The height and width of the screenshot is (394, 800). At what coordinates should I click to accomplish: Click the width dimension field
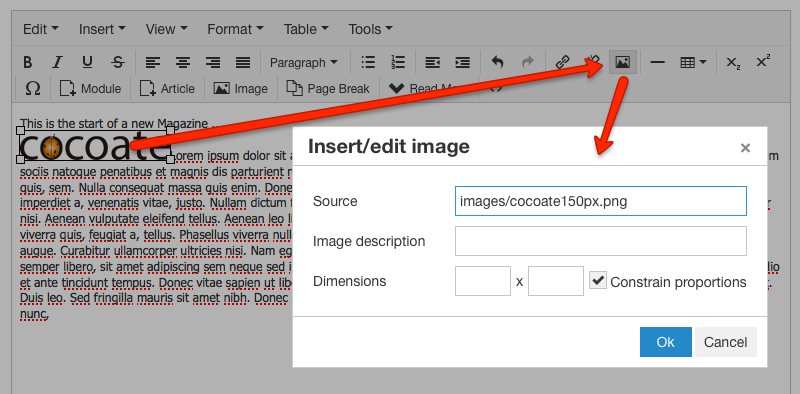(483, 281)
